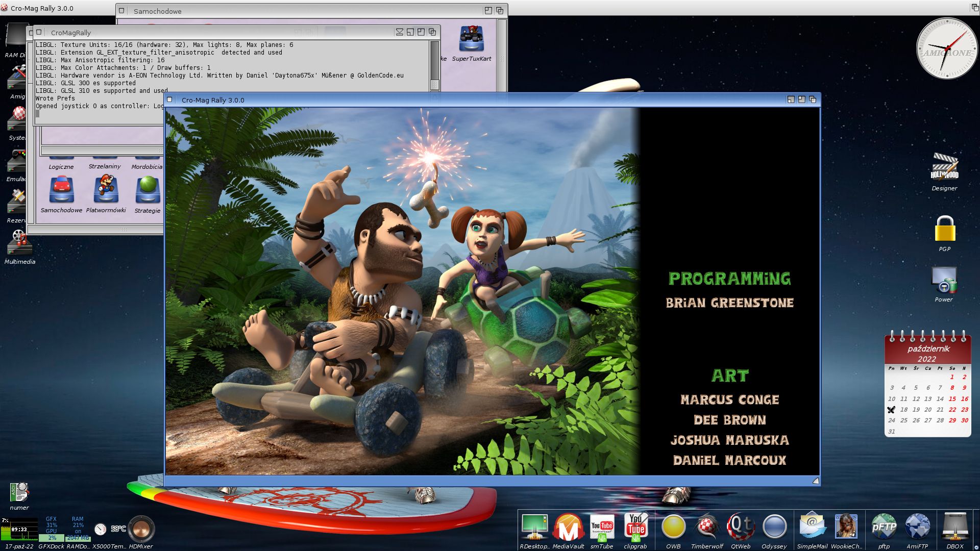Click the 'PROGRAMMING' credits heading
The image size is (980, 551).
[729, 279]
